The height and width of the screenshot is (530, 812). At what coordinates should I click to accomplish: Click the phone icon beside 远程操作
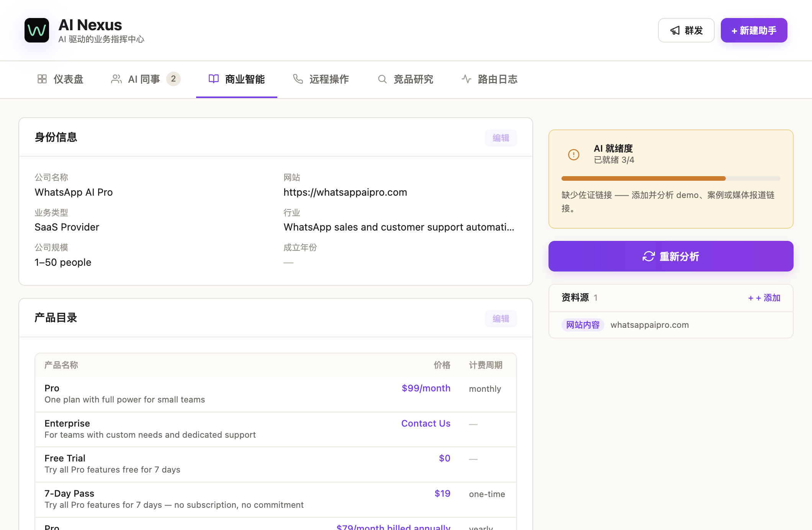(x=298, y=79)
